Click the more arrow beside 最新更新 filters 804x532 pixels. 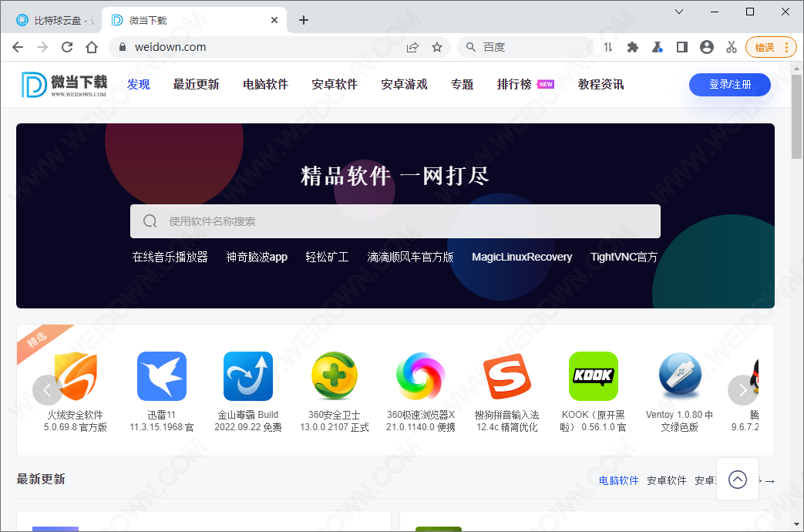click(769, 481)
